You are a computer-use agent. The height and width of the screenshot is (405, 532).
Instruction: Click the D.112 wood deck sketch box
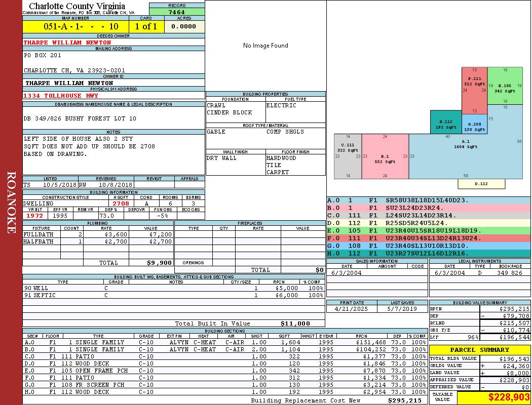point(481,184)
